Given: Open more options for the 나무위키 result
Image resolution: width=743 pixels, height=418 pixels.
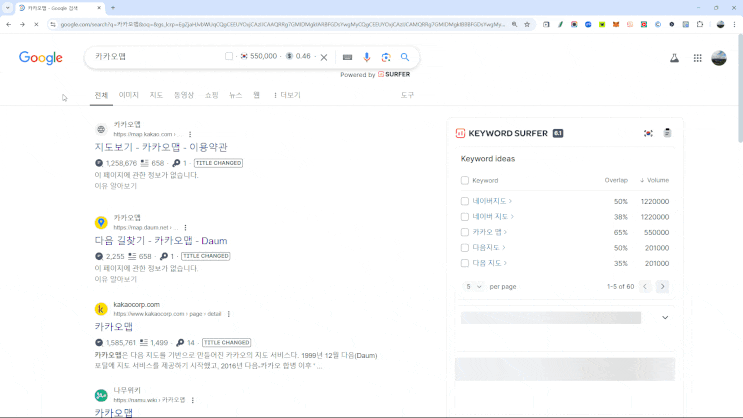Looking at the screenshot, I should (192, 400).
